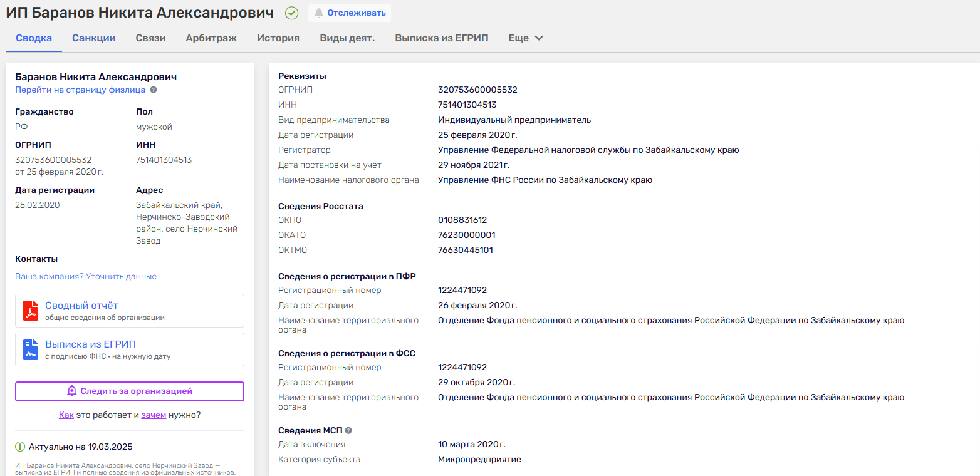This screenshot has width=980, height=476.
Task: Click the date 29 октября 2020 г.
Action: point(477,383)
